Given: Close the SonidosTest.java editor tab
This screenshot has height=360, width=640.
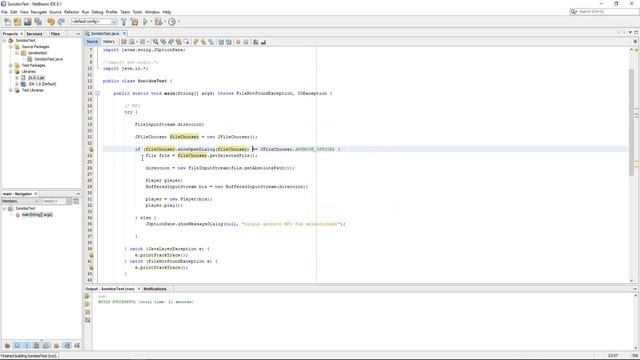Looking at the screenshot, I should tap(124, 33).
